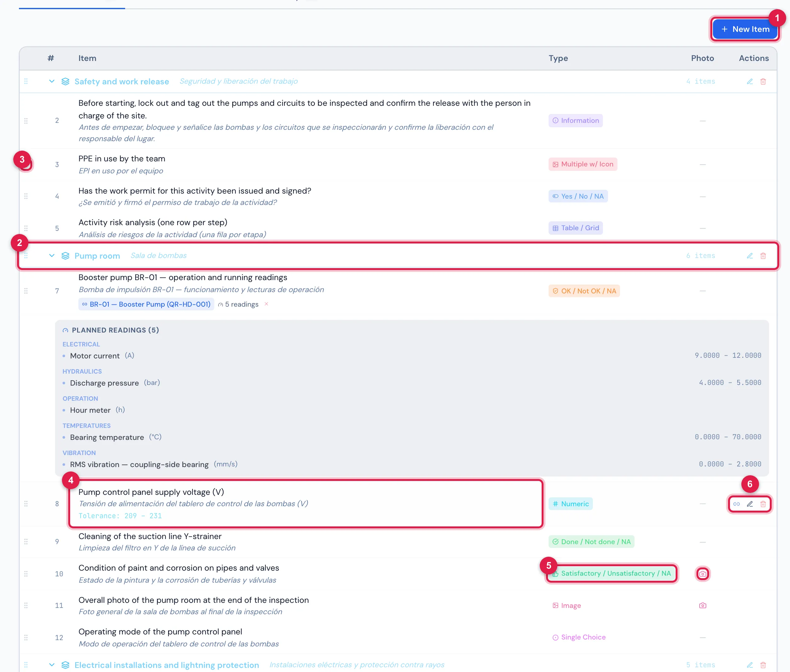Click Satisfactory / Unsatisfactory / NA badge

[611, 574]
